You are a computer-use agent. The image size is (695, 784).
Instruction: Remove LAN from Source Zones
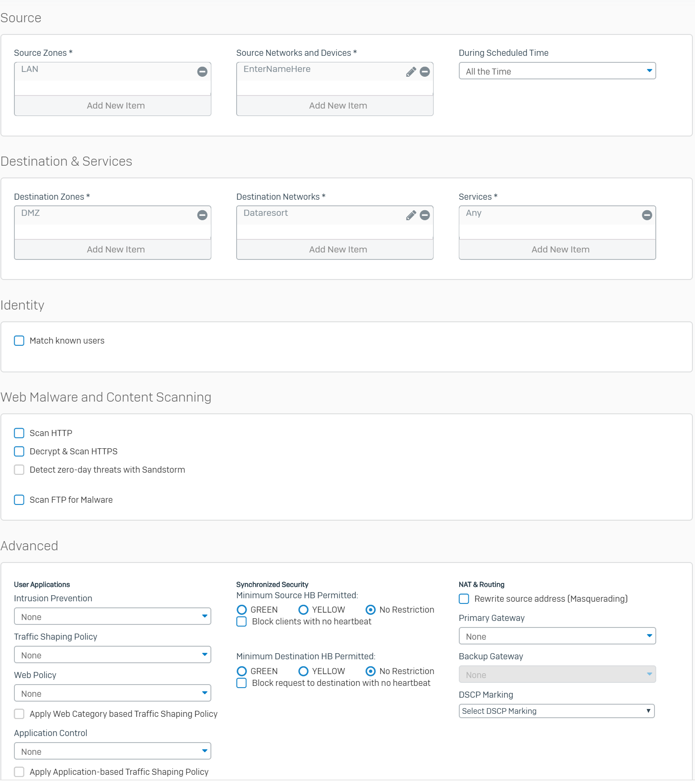[x=202, y=72]
